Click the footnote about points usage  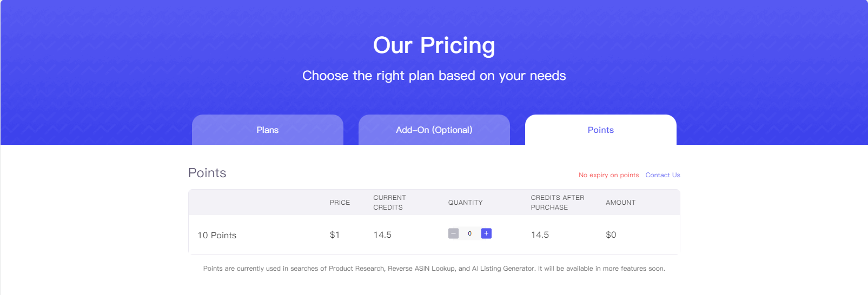434,269
